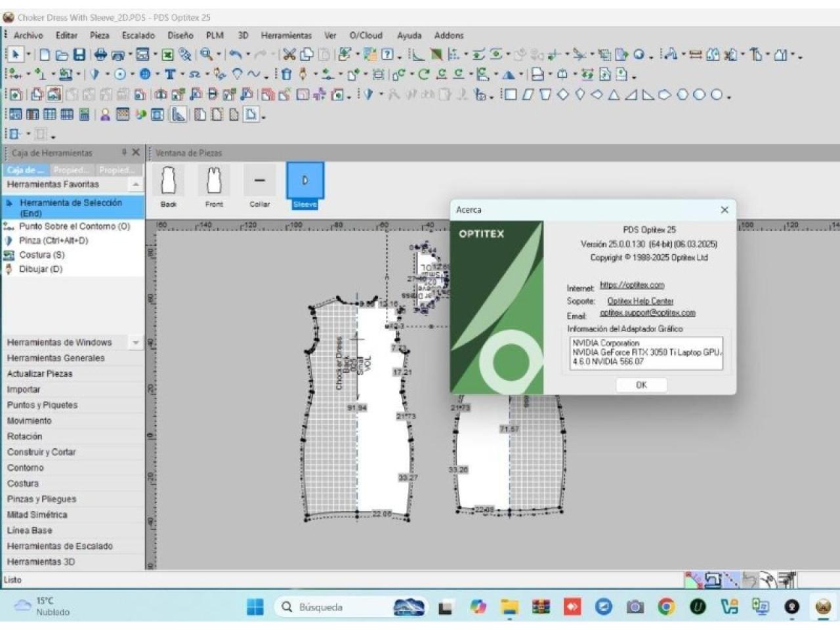
Task: Click the trash can delete icon
Action: (x=286, y=75)
